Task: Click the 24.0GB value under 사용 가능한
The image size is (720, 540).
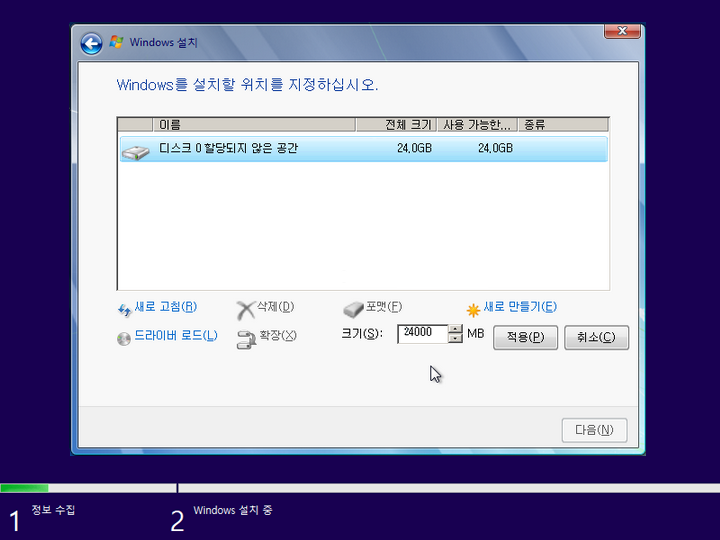Action: tap(495, 148)
